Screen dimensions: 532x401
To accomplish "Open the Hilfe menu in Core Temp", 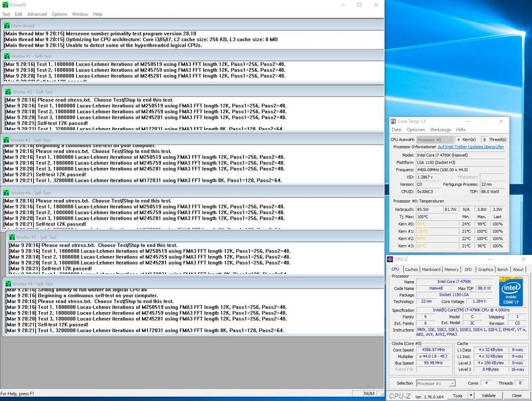I will pos(461,130).
